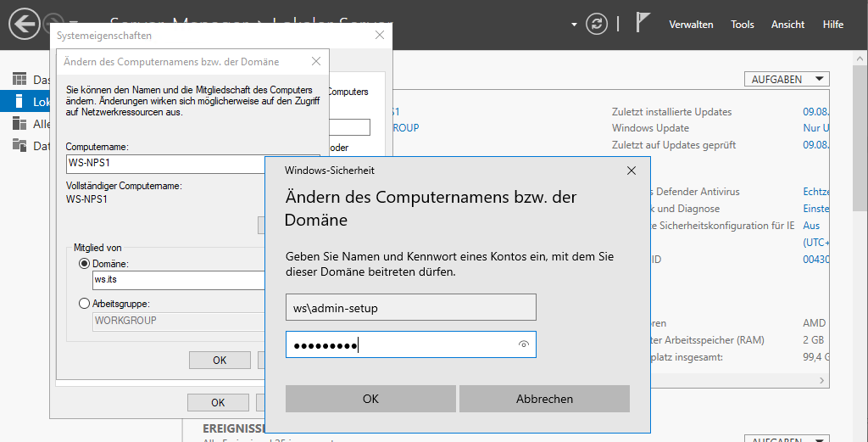Click Windows Update label

coord(650,128)
